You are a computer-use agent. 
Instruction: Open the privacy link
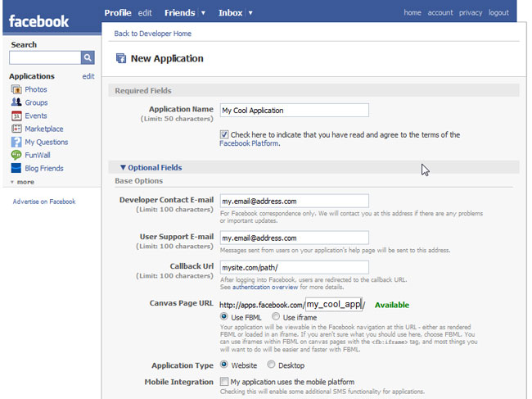coord(471,12)
